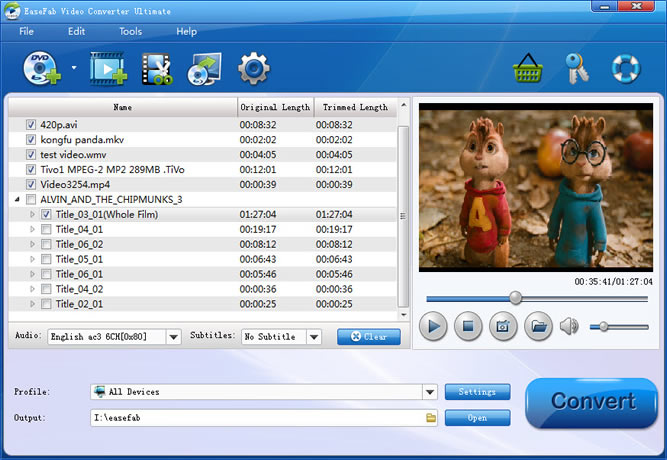Image resolution: width=667 pixels, height=460 pixels.
Task: Expand the Title_05_01 node
Action: click(32, 259)
